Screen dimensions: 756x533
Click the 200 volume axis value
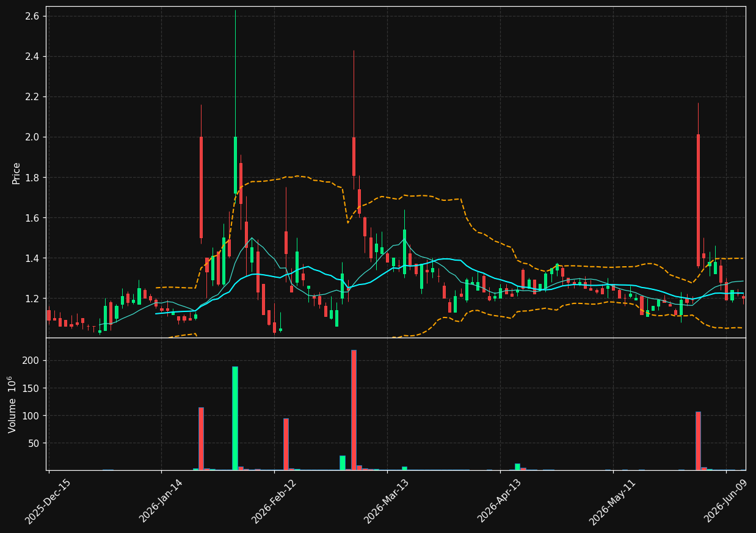[32, 360]
